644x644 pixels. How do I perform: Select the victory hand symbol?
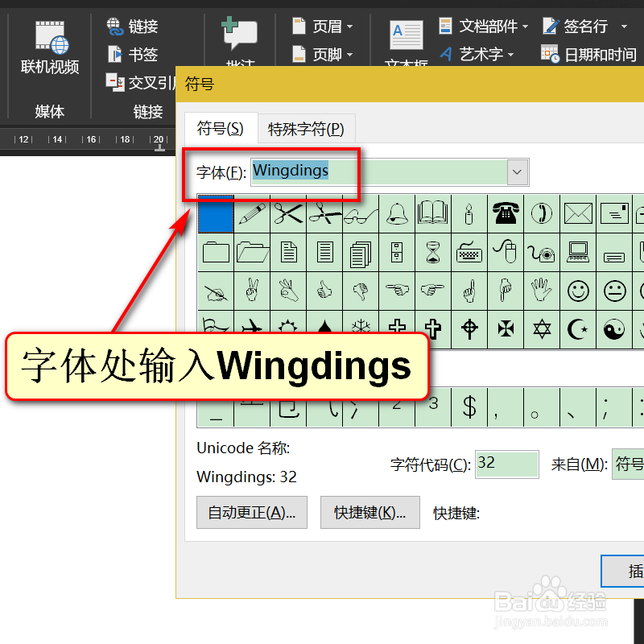[x=252, y=290]
